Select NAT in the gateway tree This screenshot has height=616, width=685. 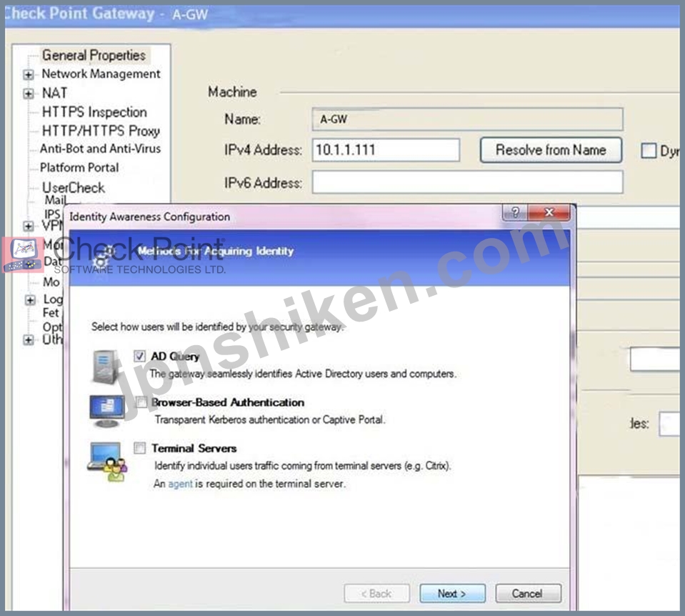54,93
